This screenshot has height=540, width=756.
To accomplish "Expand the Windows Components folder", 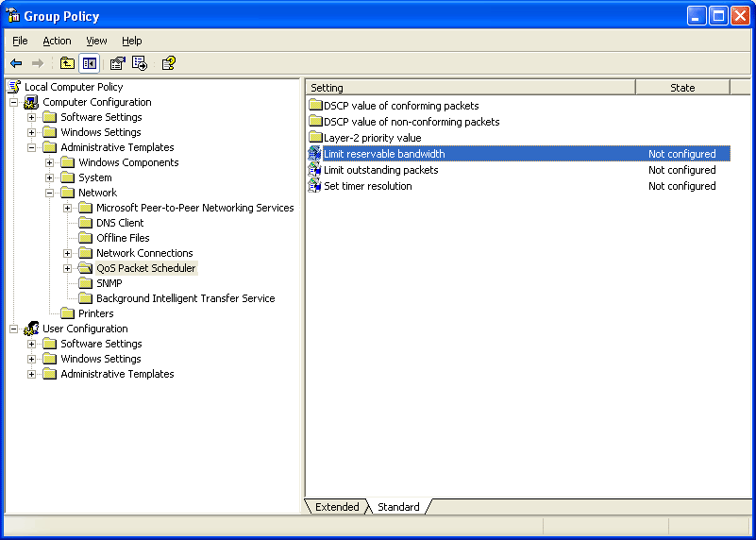I will [x=50, y=162].
